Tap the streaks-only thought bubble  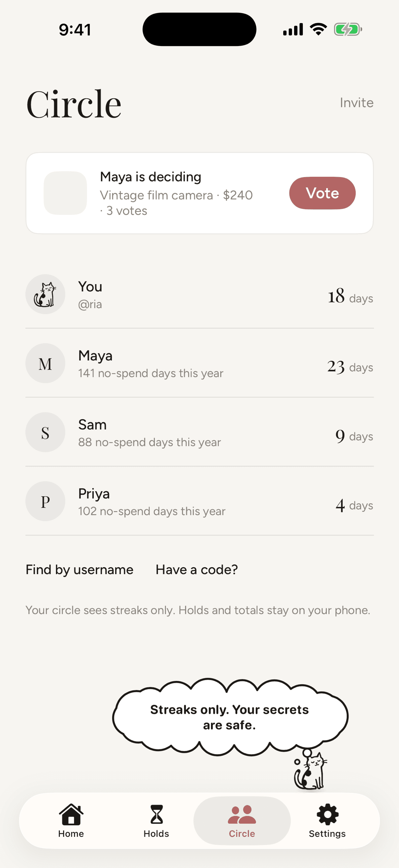230,717
